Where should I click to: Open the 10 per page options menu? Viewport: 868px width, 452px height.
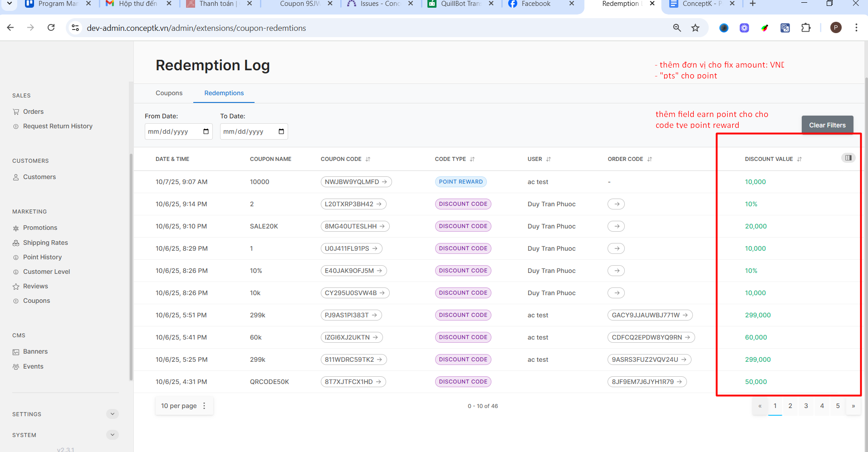pos(204,406)
